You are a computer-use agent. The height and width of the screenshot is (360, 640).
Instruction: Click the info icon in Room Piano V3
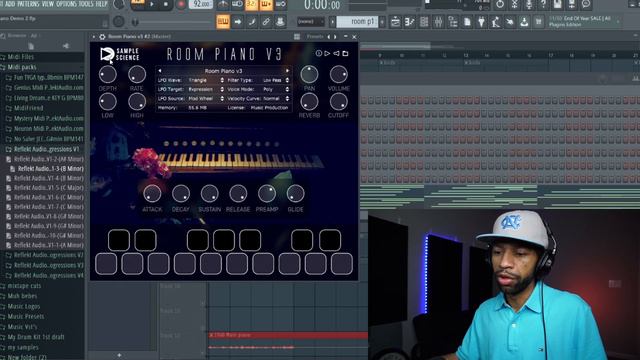coord(319,53)
